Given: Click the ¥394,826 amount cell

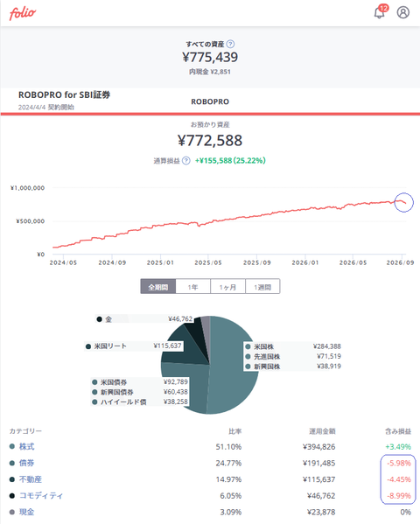Looking at the screenshot, I should click(319, 446).
